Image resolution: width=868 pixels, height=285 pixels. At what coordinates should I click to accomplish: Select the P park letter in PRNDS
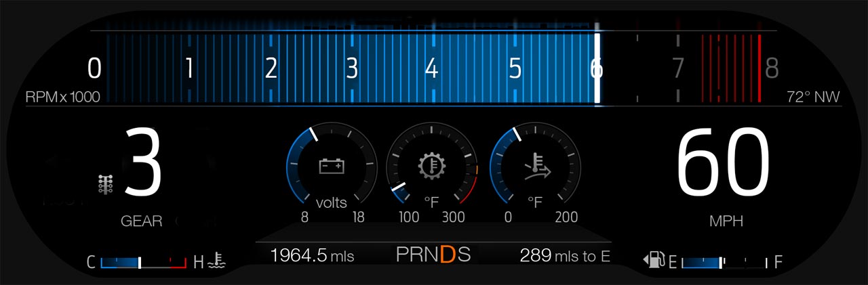[403, 255]
